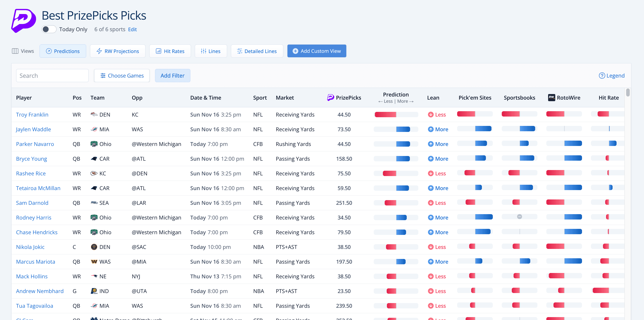The height and width of the screenshot is (320, 644).
Task: Click the Broncos logo in Troy Franklin's row
Action: coord(95,114)
